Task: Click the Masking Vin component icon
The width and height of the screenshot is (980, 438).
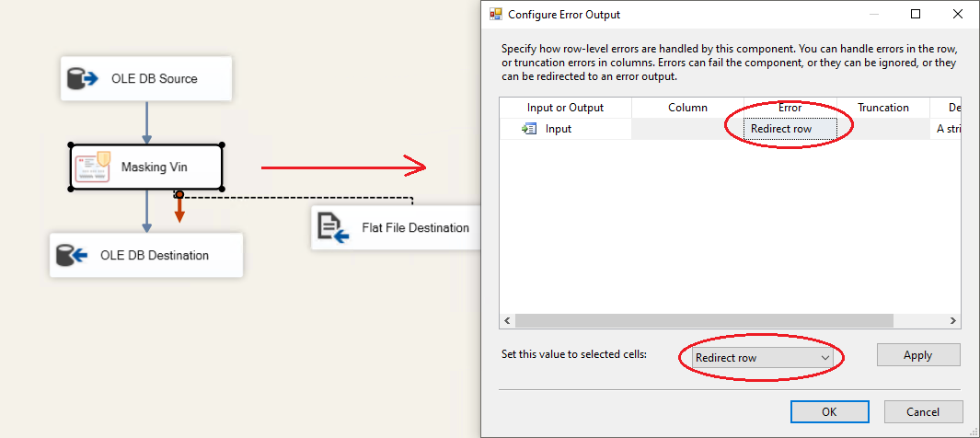Action: 93,167
